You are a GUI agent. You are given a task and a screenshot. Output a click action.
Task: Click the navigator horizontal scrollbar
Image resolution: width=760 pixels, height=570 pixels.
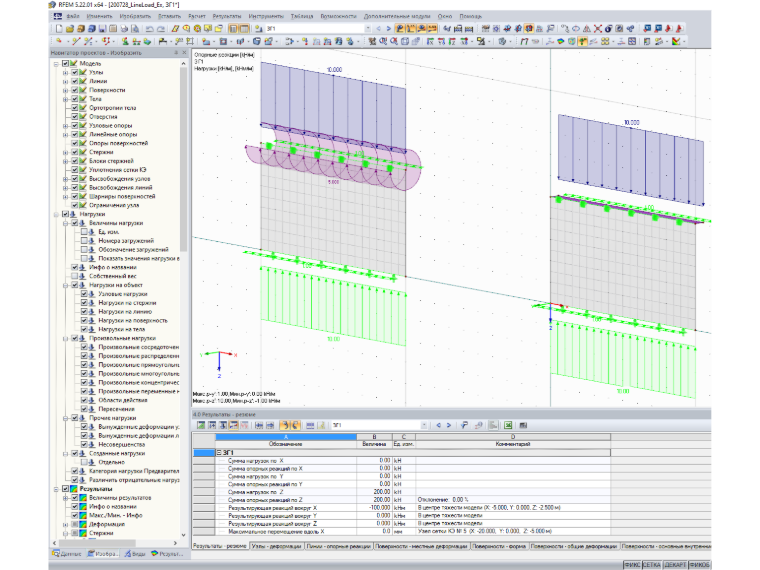point(114,543)
